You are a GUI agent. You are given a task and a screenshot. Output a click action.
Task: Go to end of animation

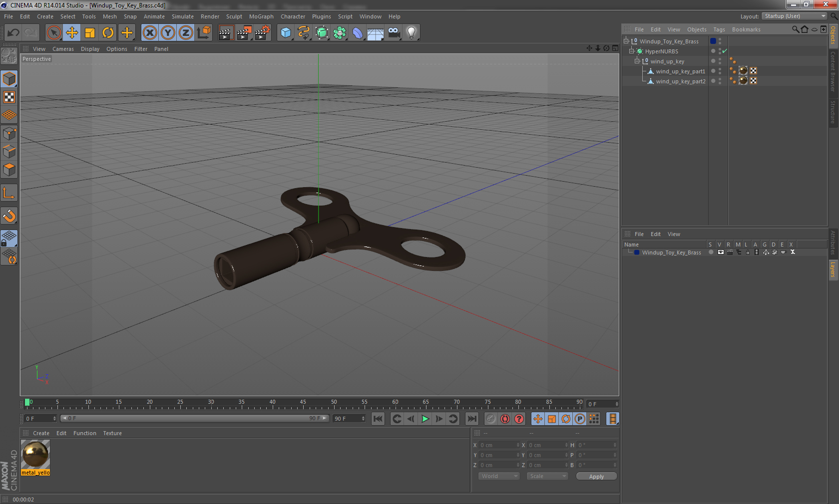(x=472, y=419)
